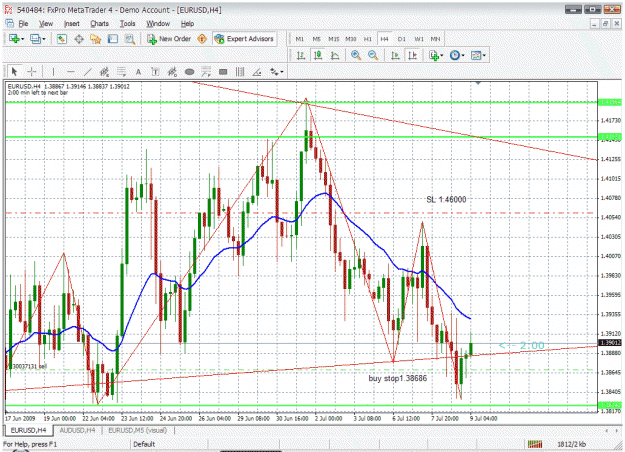Open the Tools menu

click(128, 24)
